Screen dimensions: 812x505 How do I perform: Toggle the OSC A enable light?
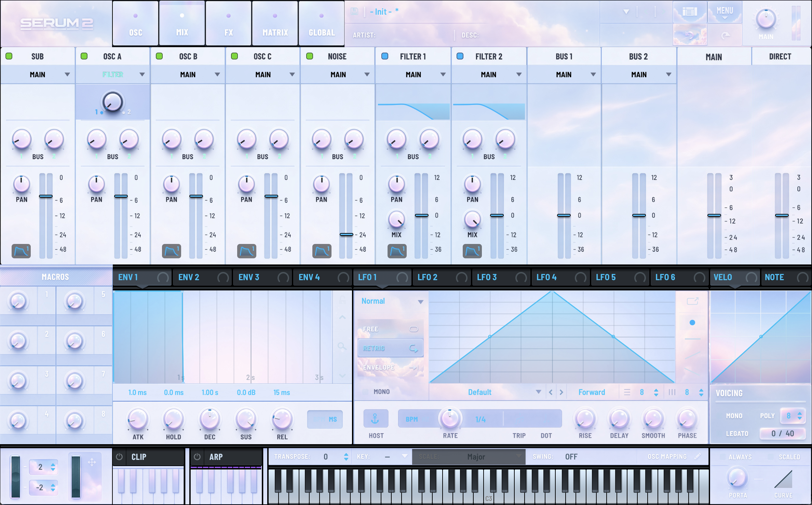(x=84, y=56)
